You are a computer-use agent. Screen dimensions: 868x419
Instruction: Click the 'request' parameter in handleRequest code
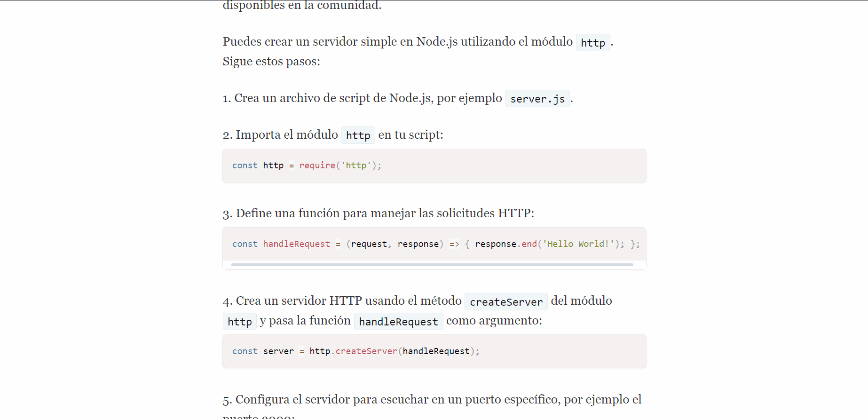pos(369,244)
